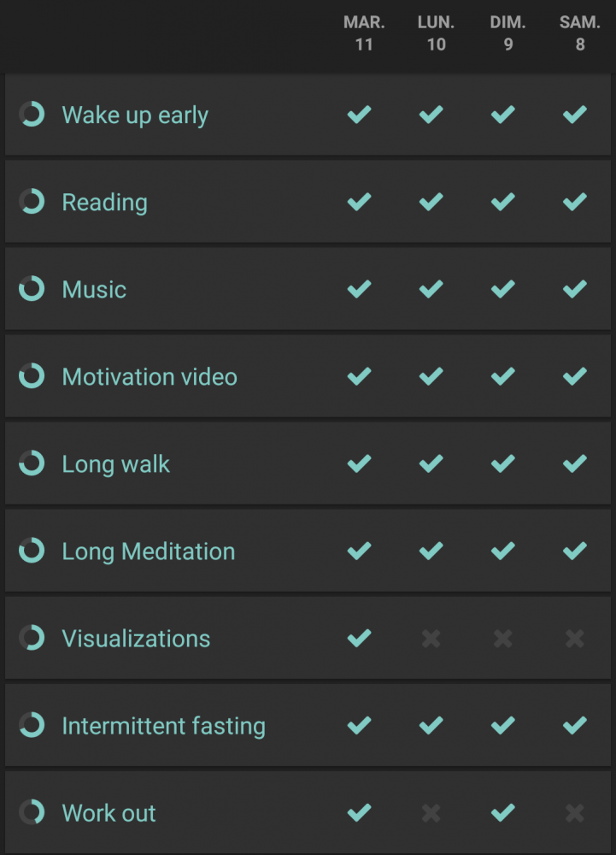Open the Long Meditation habit details
Screen dimensions: 616x855
tap(149, 551)
